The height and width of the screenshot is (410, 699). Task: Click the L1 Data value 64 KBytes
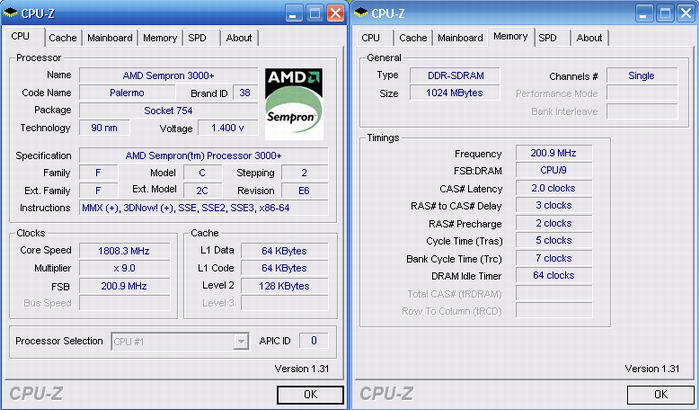click(284, 250)
